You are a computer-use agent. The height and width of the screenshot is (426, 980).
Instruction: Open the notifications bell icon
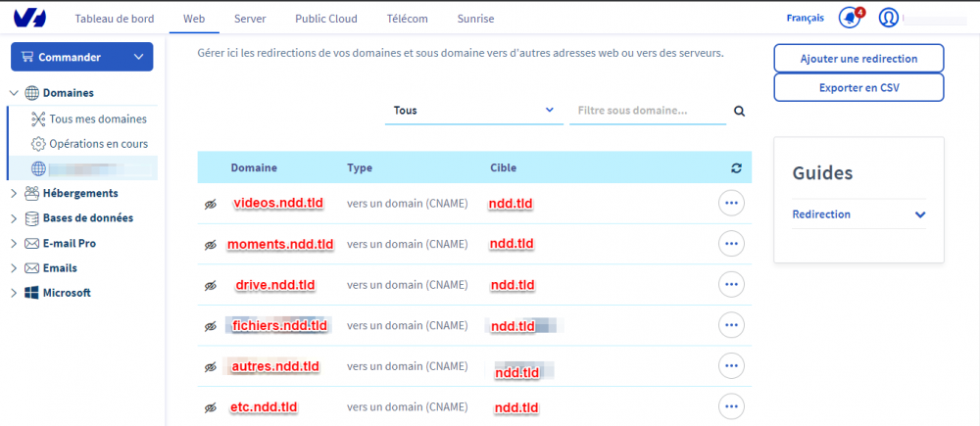click(x=850, y=18)
